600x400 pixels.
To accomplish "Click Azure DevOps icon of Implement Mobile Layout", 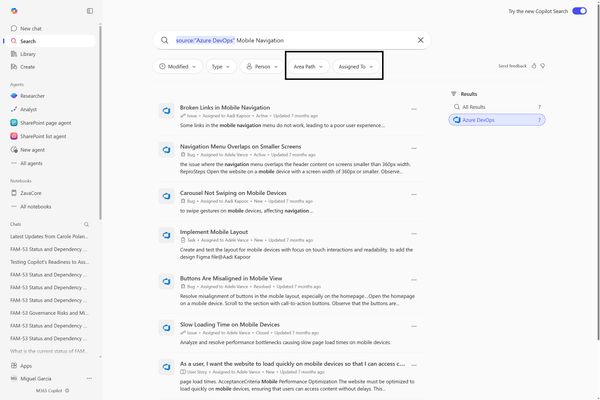I will (166, 235).
